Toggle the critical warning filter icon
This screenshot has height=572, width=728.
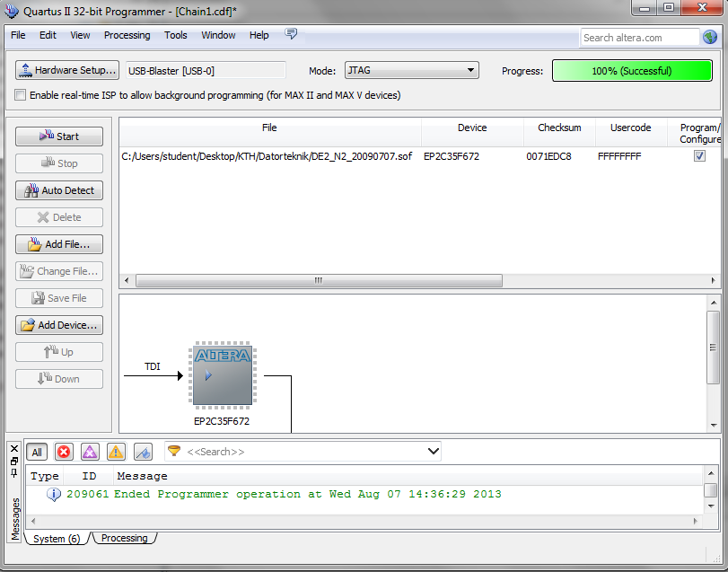coord(90,452)
